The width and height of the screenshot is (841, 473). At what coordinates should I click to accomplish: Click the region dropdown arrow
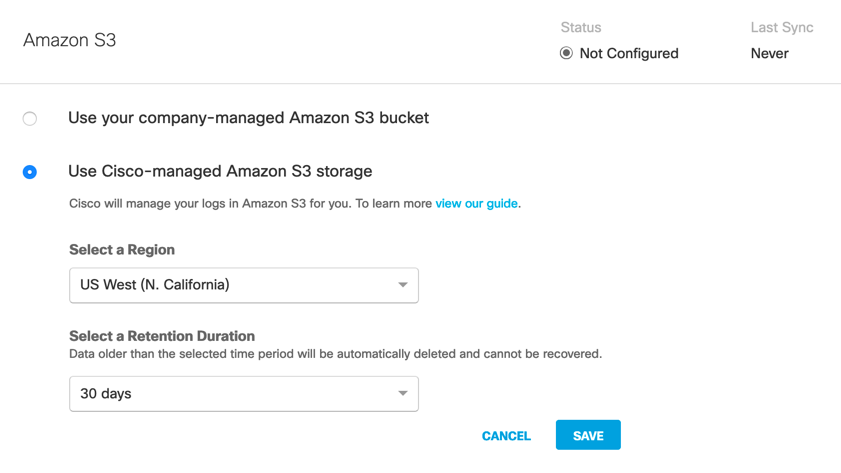tap(402, 285)
